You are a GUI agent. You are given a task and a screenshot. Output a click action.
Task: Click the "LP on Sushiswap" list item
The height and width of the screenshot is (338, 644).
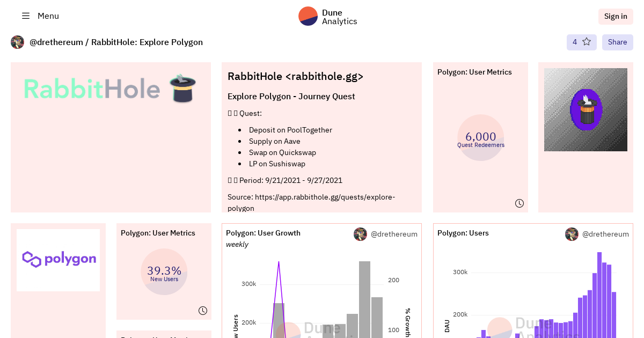point(277,164)
